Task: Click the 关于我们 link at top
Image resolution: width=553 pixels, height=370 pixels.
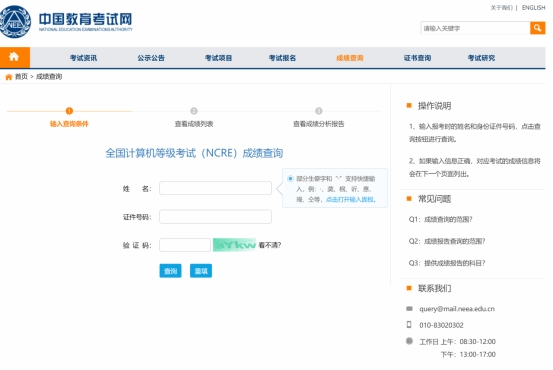Action: pyautogui.click(x=501, y=8)
